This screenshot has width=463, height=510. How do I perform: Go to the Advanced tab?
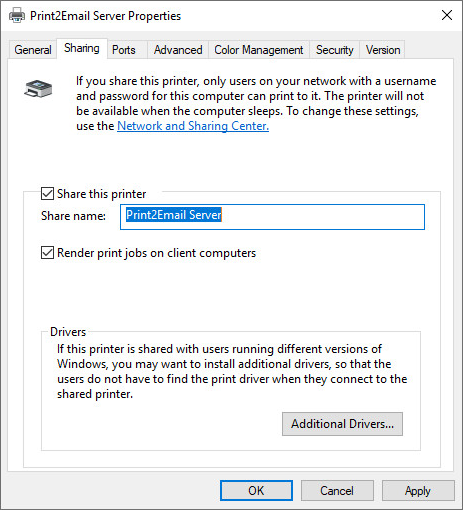coord(178,50)
